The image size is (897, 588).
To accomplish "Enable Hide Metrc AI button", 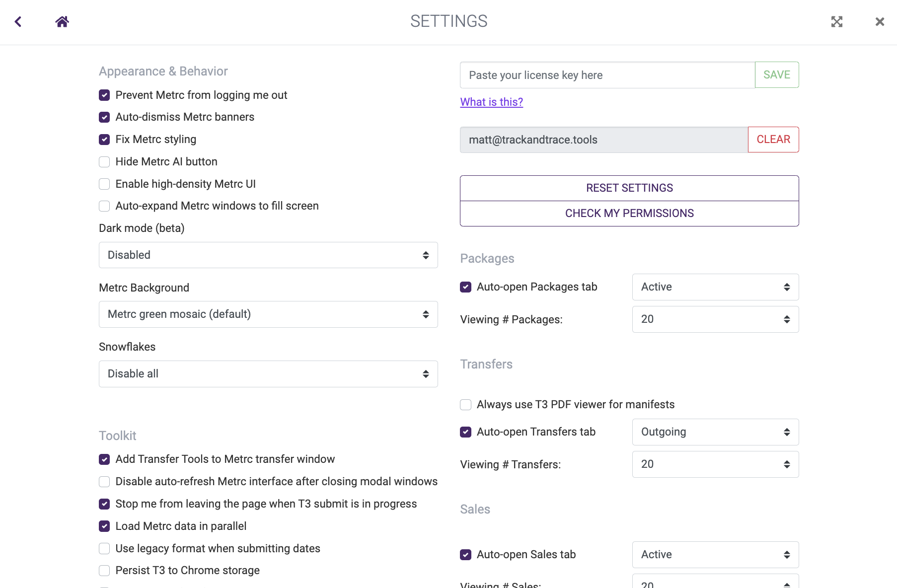I will click(x=104, y=162).
